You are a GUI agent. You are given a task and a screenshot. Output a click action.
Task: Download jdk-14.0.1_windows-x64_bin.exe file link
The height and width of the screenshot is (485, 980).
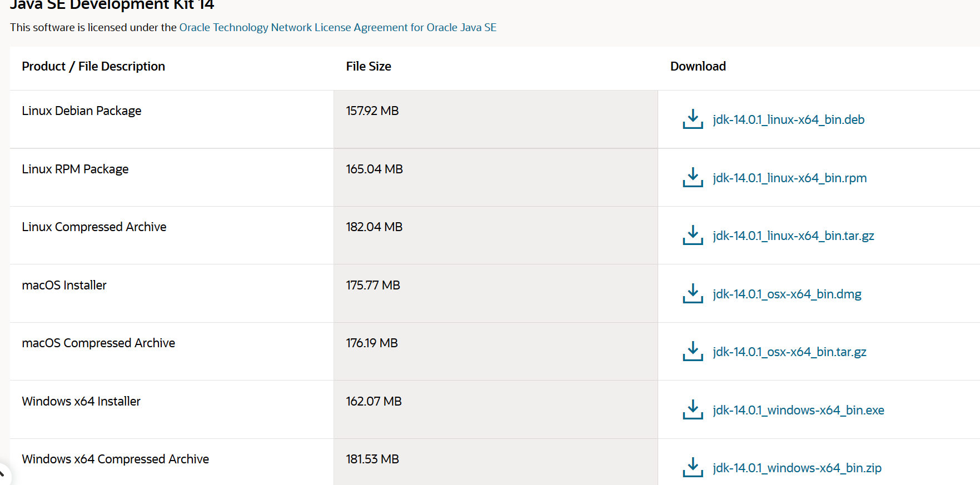coord(798,410)
